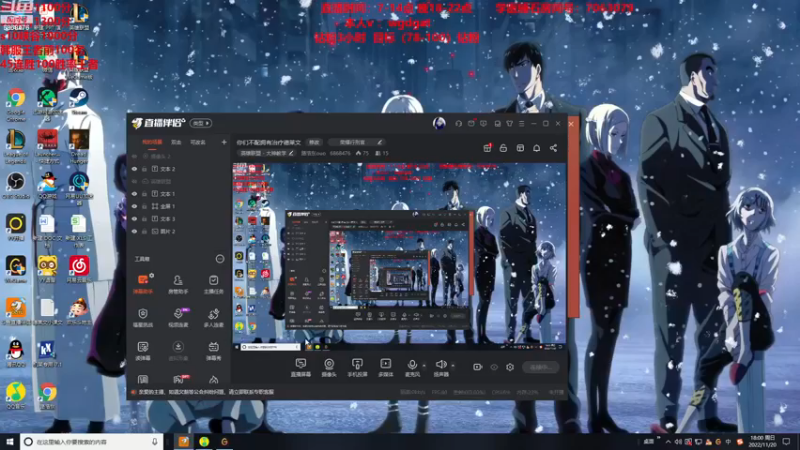
Task: Select the third scene tab
Action: coord(198,142)
